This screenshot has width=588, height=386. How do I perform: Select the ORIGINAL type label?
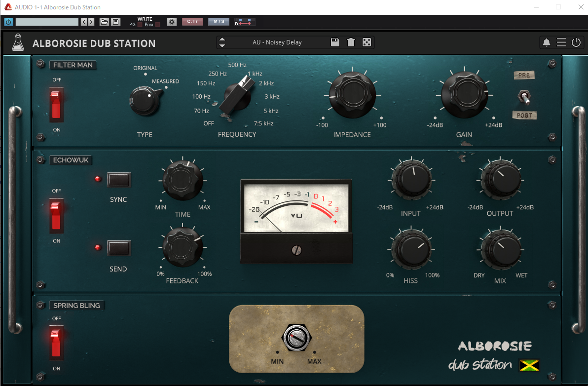click(x=145, y=68)
